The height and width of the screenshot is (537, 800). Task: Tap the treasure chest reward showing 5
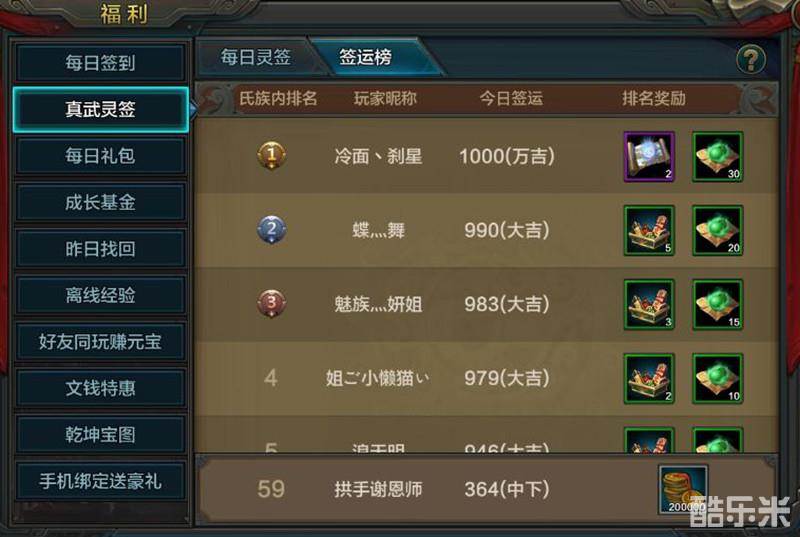[649, 231]
